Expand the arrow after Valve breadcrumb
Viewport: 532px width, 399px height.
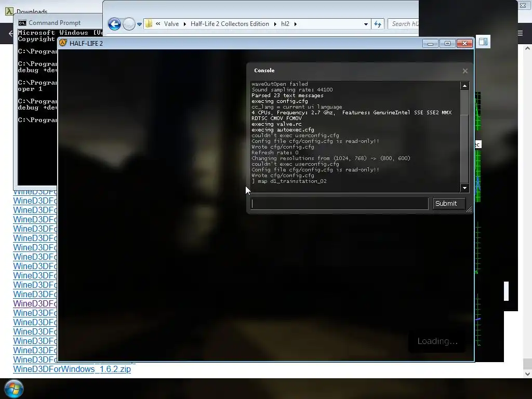tap(184, 24)
